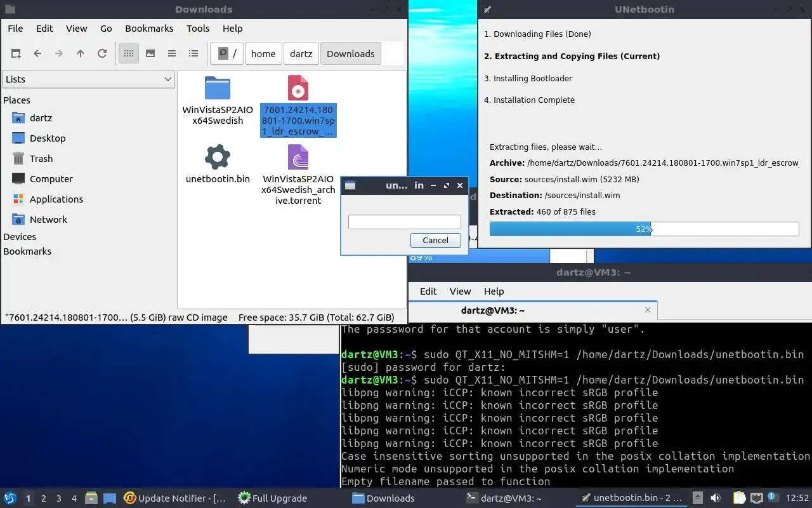The image size is (812, 508).
Task: Open the terminal's View menu
Action: [x=460, y=291]
